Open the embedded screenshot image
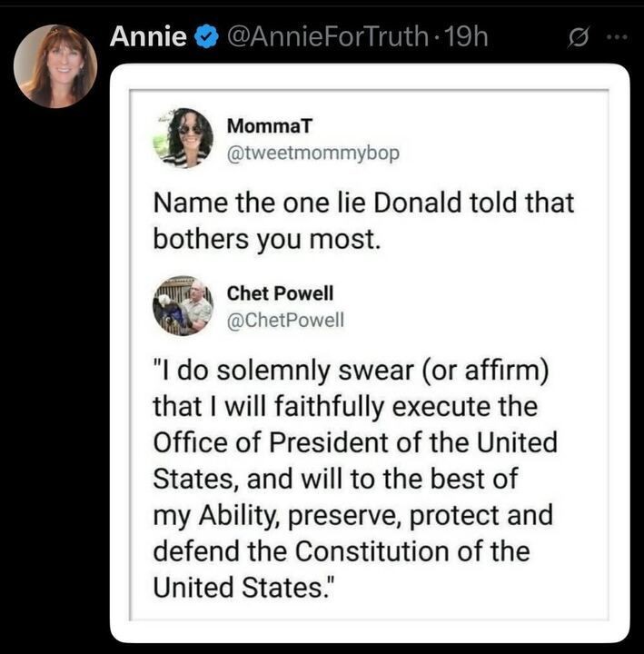 pyautogui.click(x=370, y=354)
